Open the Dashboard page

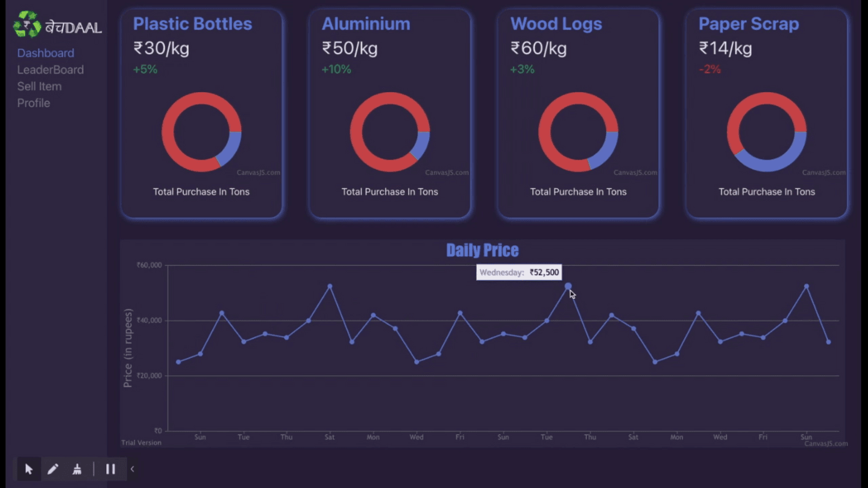tap(46, 53)
